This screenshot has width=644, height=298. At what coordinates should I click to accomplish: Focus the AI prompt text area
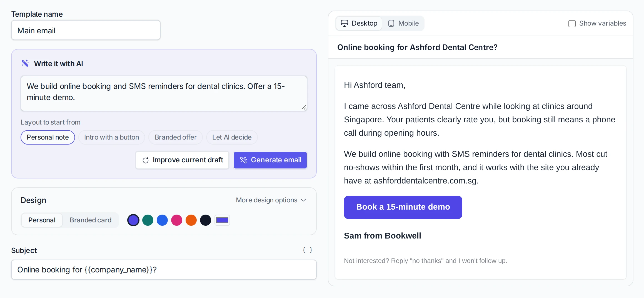tap(164, 93)
